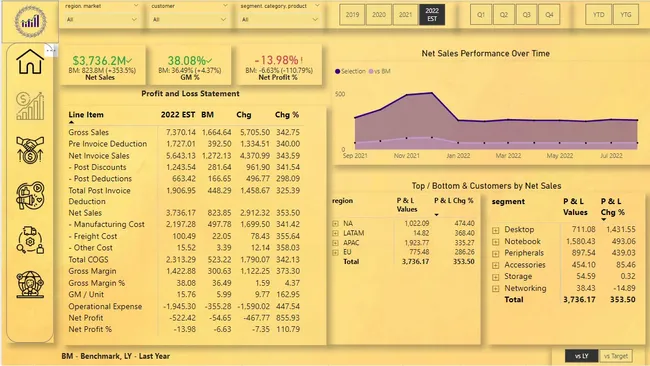650x366 pixels.
Task: Open the segment, category, product All dropdown
Action: click(x=280, y=19)
